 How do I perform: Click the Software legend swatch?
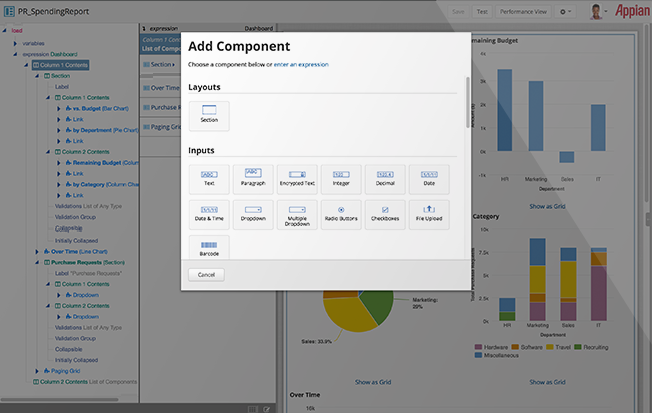point(515,347)
